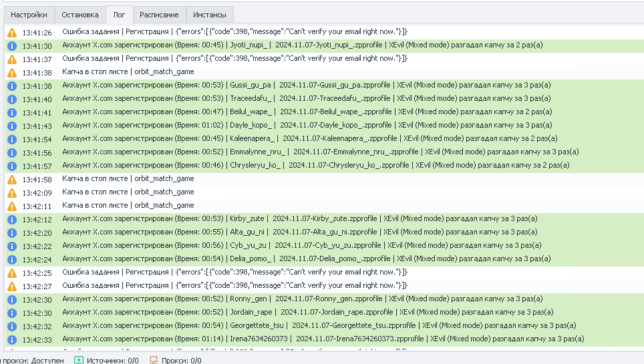This screenshot has height=364, width=644.
Task: Click warning icon at 13:42:09 row
Action: coord(12,192)
